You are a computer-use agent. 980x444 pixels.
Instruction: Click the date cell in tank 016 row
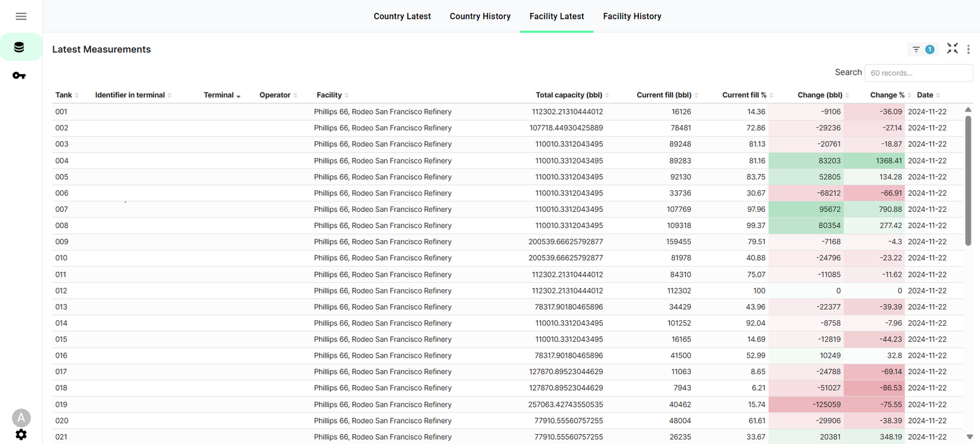(927, 356)
